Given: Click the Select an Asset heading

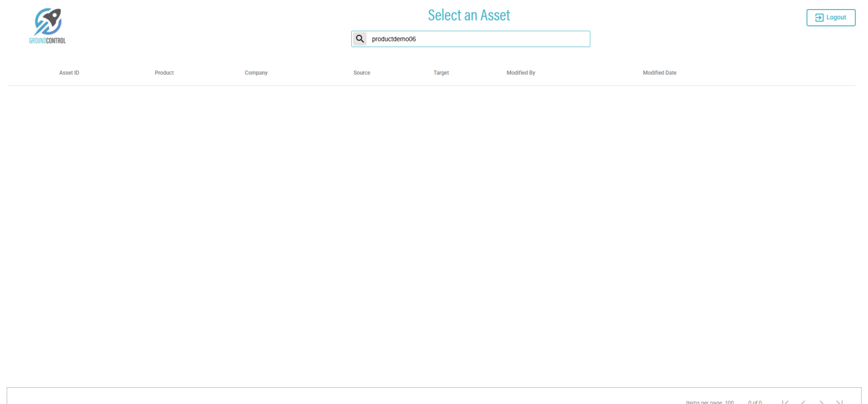Looking at the screenshot, I should coord(469,15).
